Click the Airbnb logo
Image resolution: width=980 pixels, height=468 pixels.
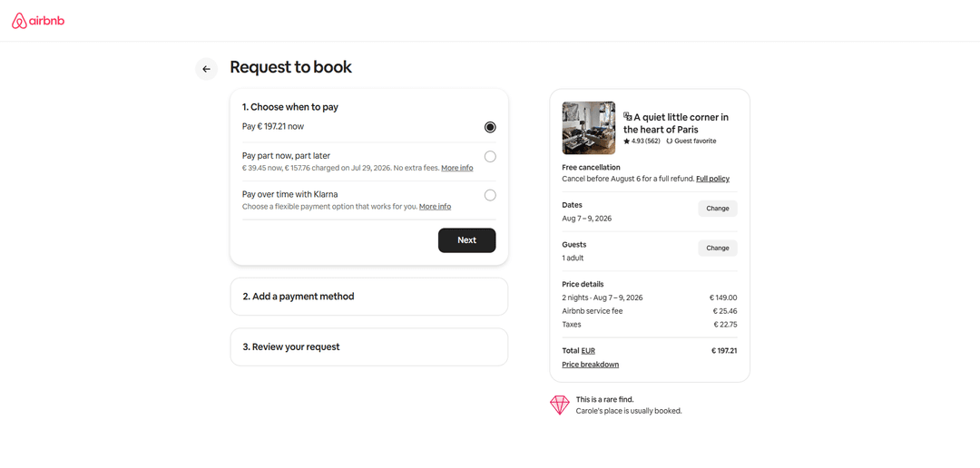38,21
